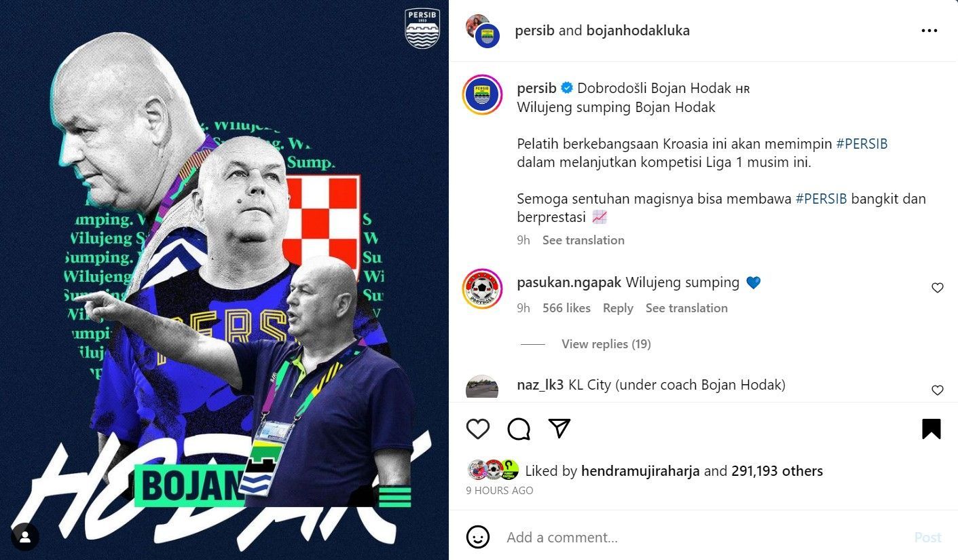Open the three-dot more options menu
Screen dimensions: 958x560
pos(929,31)
